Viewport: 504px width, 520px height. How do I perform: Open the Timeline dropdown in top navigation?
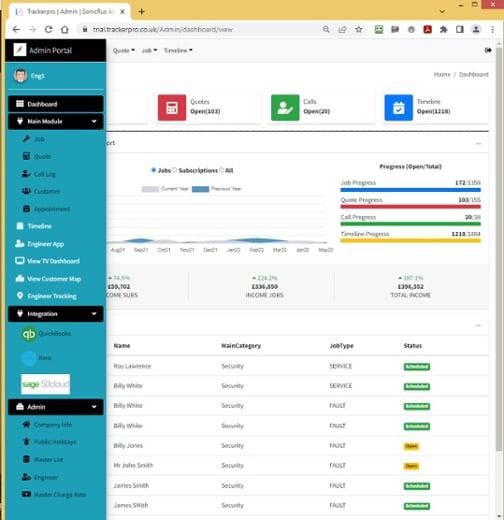point(178,50)
